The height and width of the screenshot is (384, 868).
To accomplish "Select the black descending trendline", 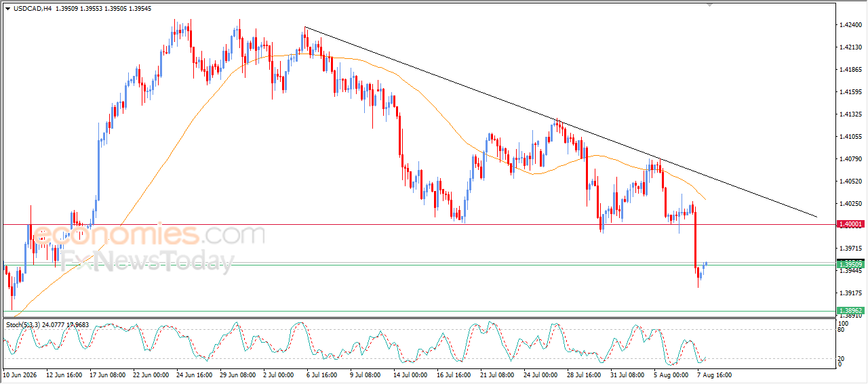I will 560,123.
